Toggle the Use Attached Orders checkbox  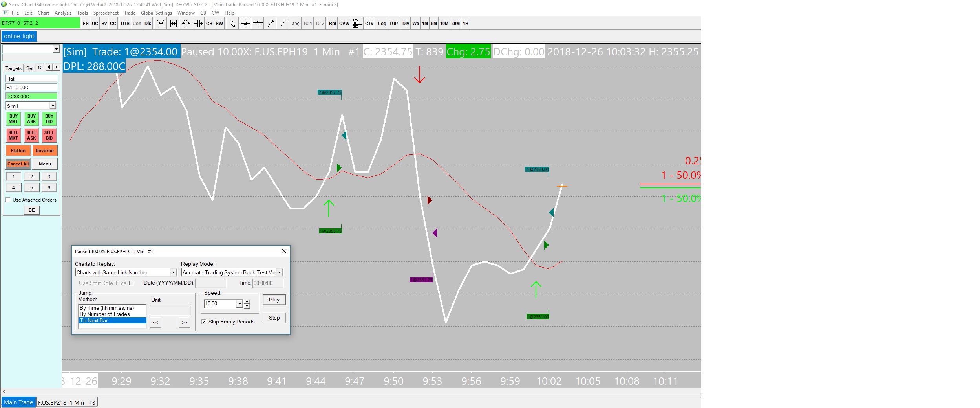[8, 200]
